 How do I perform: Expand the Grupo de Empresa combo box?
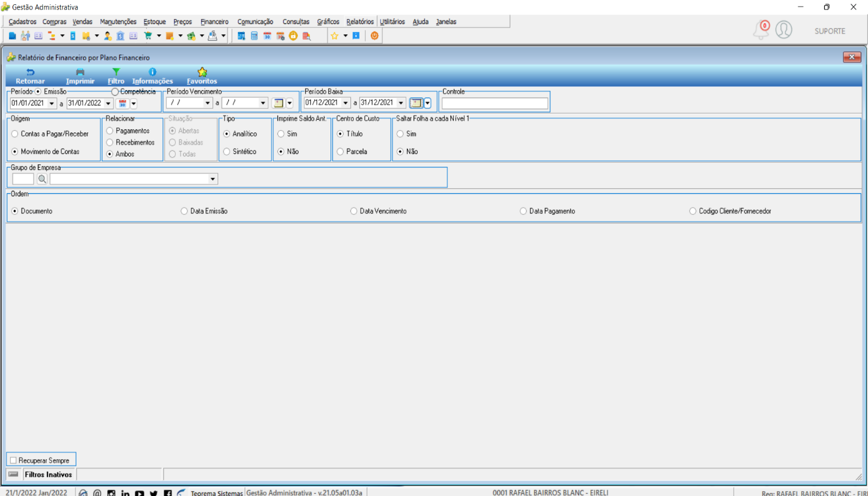pyautogui.click(x=212, y=179)
